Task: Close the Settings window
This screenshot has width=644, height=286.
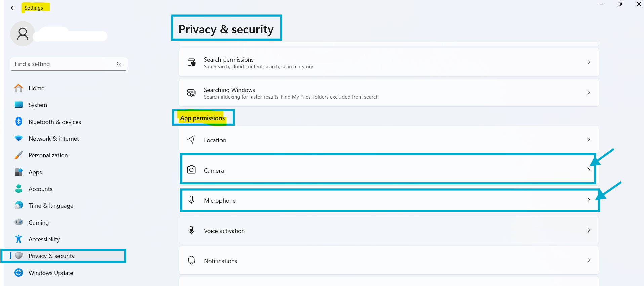Action: [639, 4]
